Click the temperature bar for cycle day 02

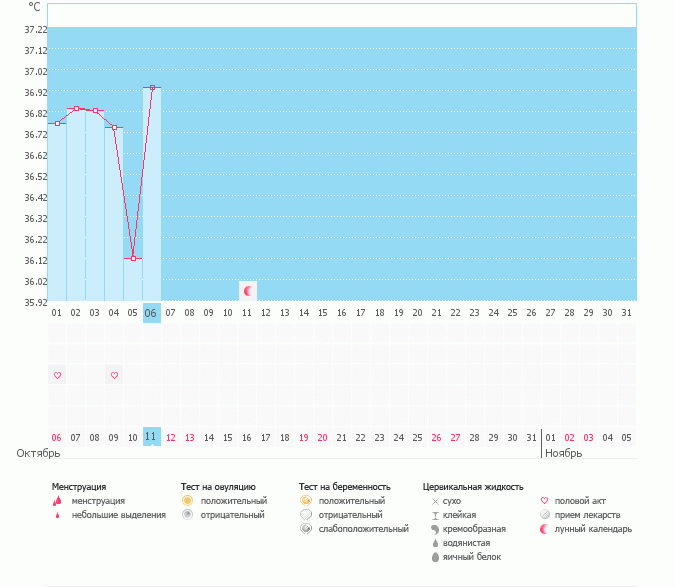(76, 204)
